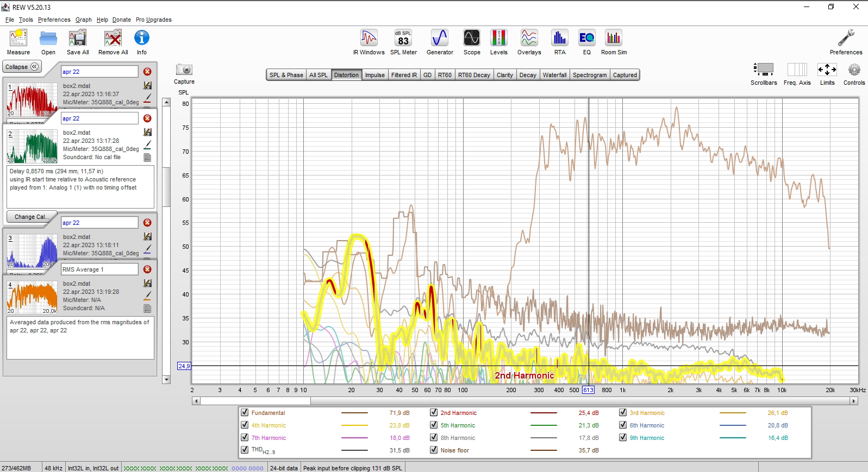Open notes icon for measurement 2
Screen dimensions: 868x472
coord(147,158)
